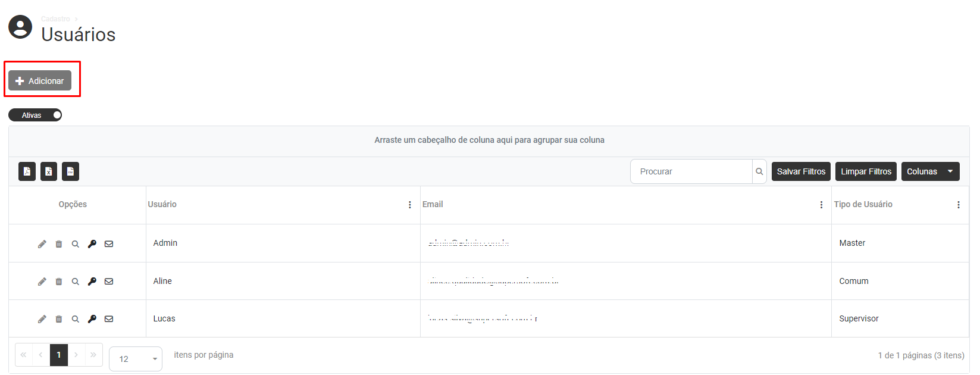Export the user list as CSV

(70, 171)
